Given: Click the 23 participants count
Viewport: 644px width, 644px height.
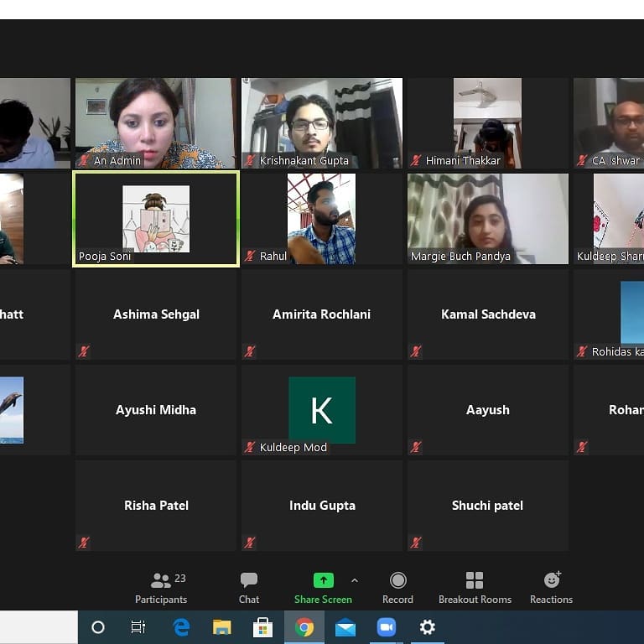Looking at the screenshot, I should (180, 579).
